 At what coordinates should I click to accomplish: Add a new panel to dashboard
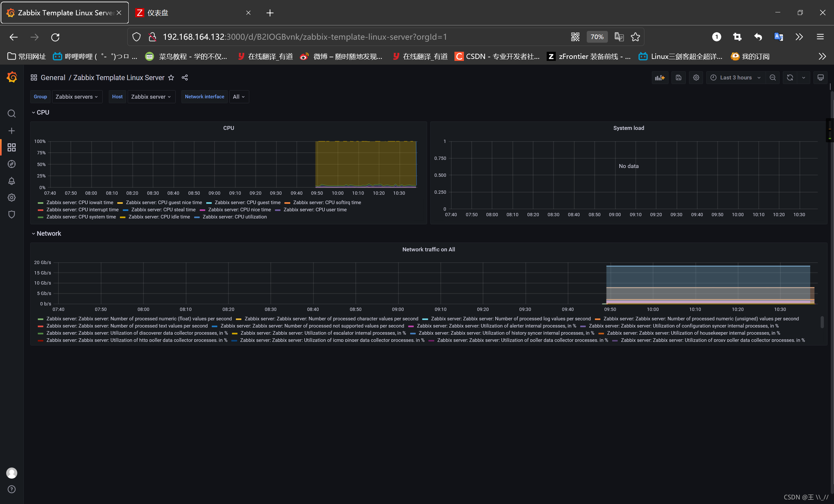(660, 77)
